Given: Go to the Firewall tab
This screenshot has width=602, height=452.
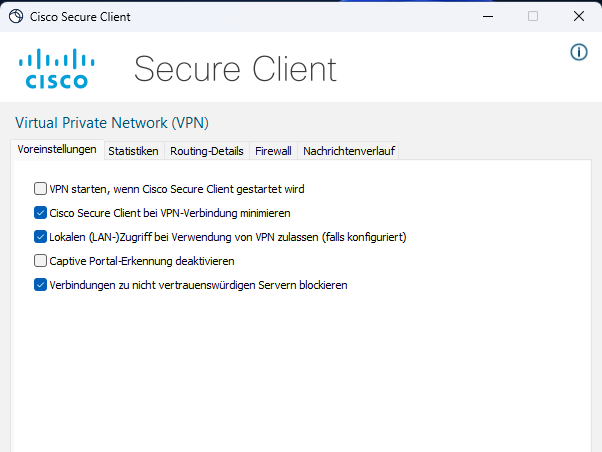Looking at the screenshot, I should point(273,151).
